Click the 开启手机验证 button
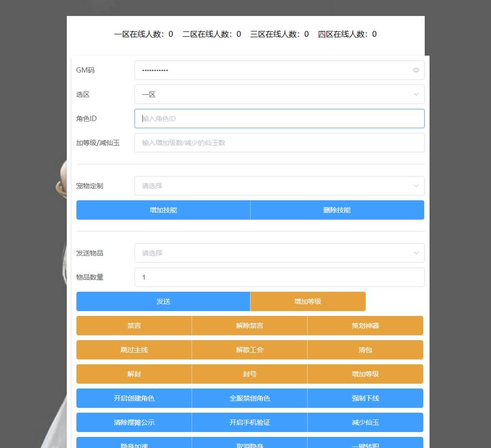 [250, 422]
